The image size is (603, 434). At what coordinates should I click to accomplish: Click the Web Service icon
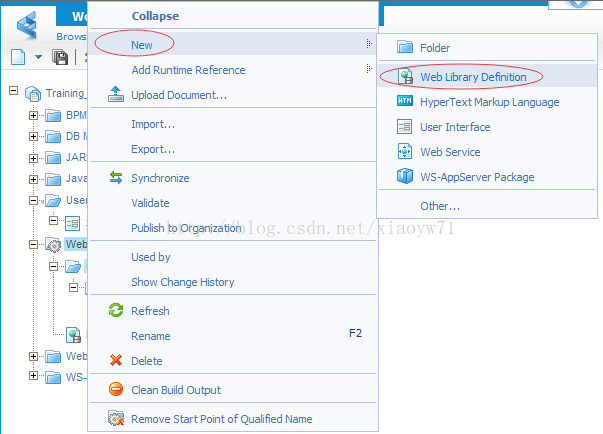[405, 151]
